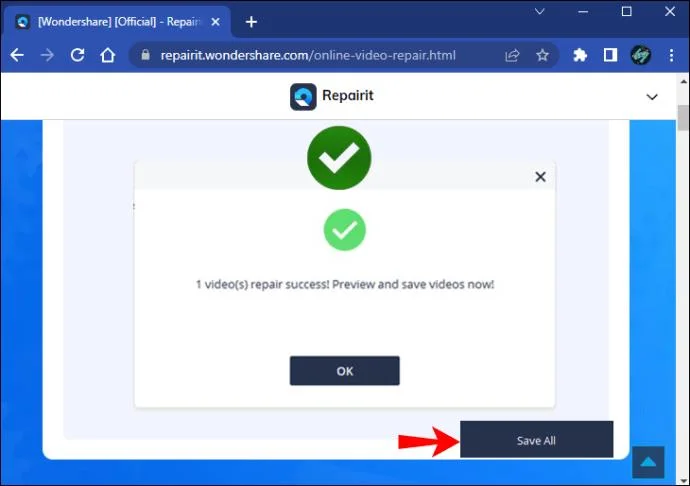Open the extensions puzzle icon
Viewport: 690px width, 486px height.
(580, 55)
